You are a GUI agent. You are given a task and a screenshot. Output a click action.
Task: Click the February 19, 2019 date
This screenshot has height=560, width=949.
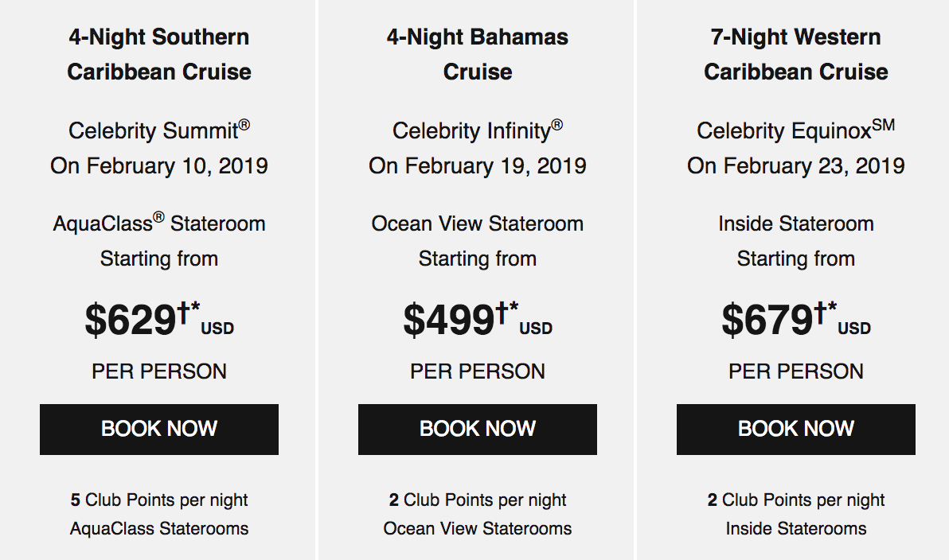[495, 165]
